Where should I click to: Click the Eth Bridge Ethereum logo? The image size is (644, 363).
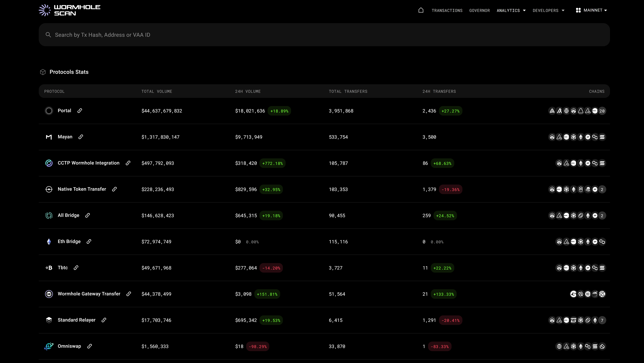[x=49, y=242]
